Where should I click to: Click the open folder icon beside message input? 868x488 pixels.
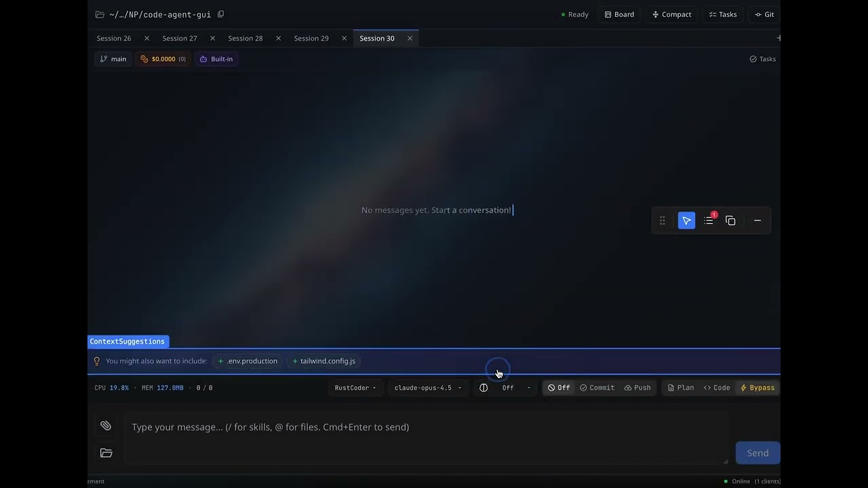(x=106, y=453)
